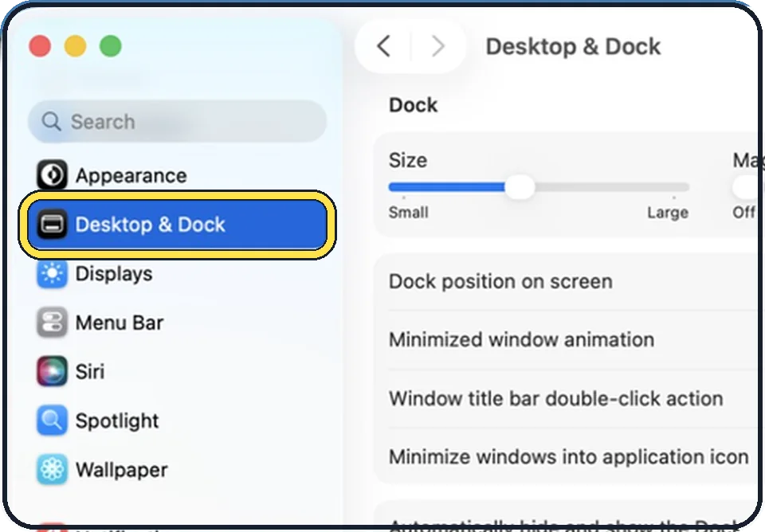Click the Dock section heading

point(414,105)
